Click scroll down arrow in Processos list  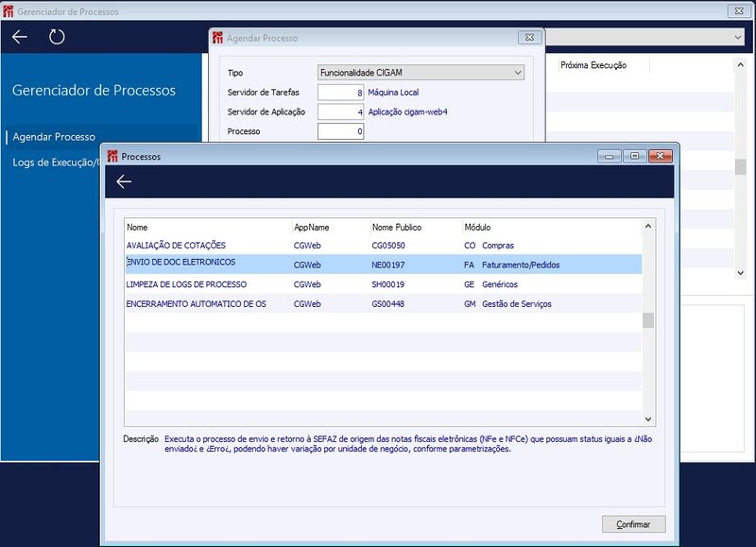[x=648, y=419]
